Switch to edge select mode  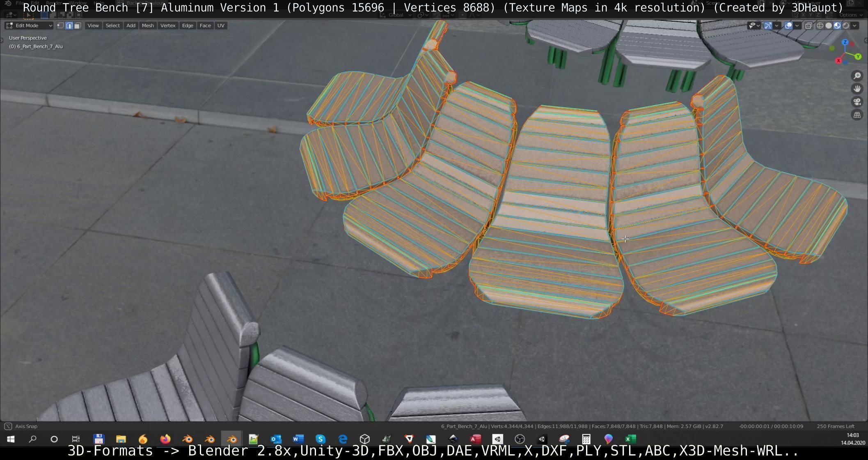click(x=69, y=25)
